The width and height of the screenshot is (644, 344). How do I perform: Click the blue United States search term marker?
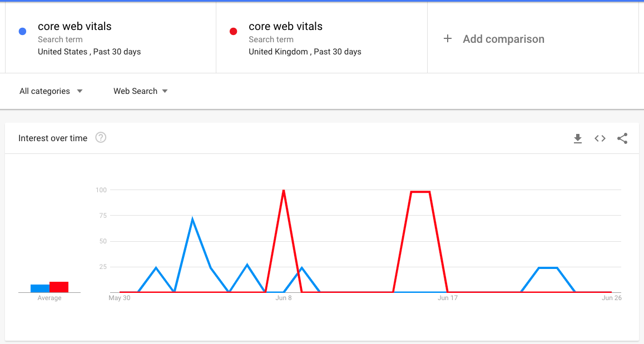(x=22, y=31)
